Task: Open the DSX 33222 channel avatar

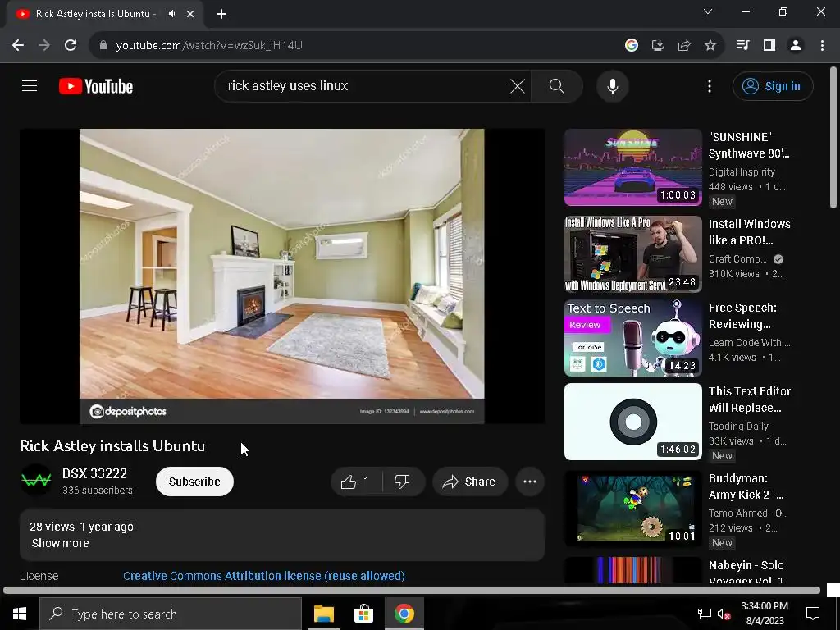Action: [36, 480]
